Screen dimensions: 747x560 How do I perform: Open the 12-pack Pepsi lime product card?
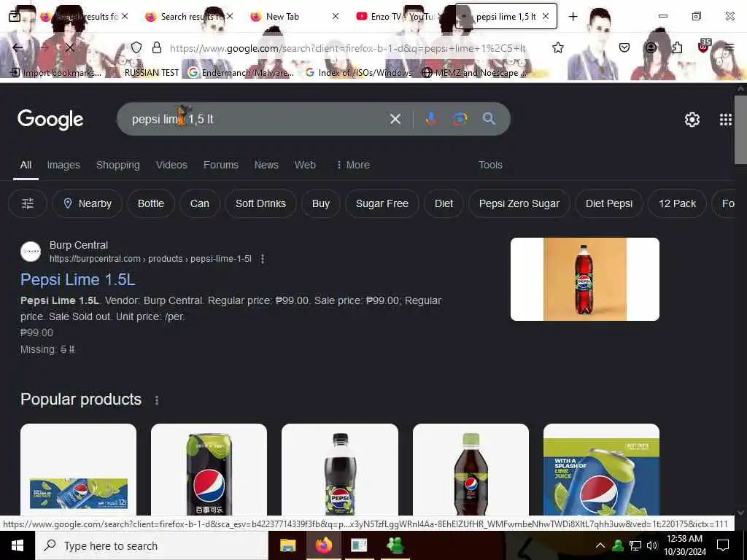coord(78,470)
